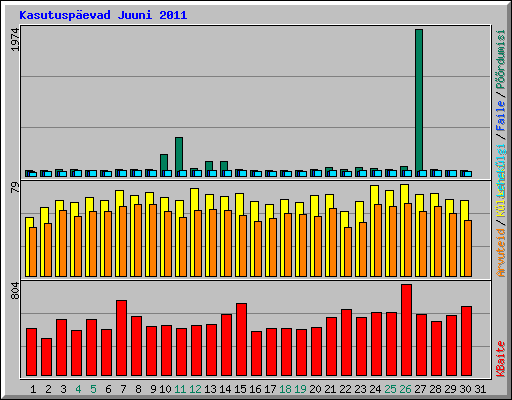Click the blue 'Faile' legend label

(501, 115)
